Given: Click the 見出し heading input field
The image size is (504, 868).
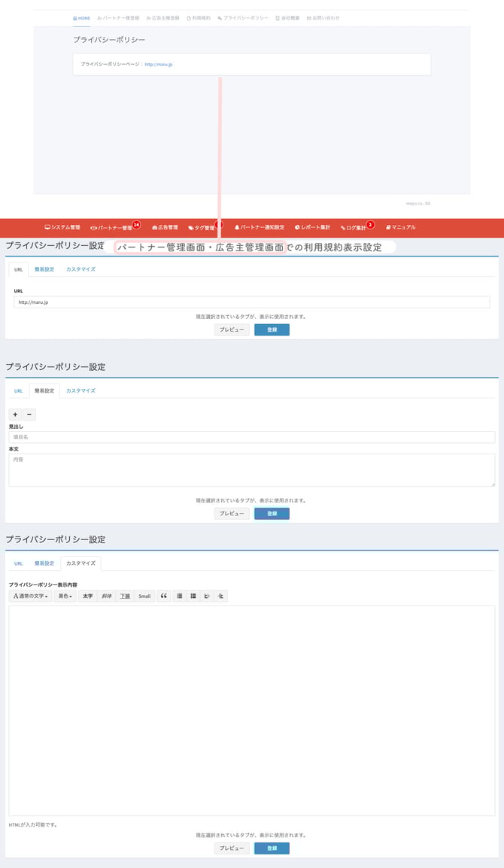Looking at the screenshot, I should (251, 437).
